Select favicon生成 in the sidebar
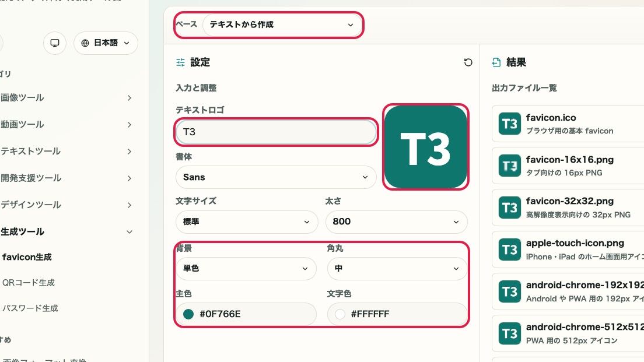 point(27,257)
